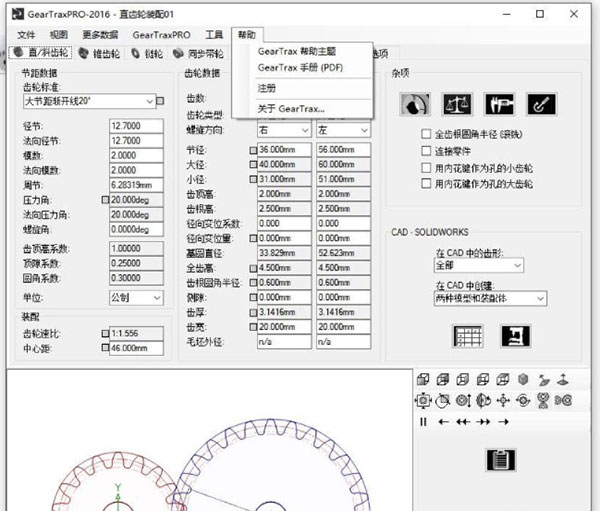The width and height of the screenshot is (600, 511).
Task: Switch to the 锥齿轮 tab
Action: [105, 53]
